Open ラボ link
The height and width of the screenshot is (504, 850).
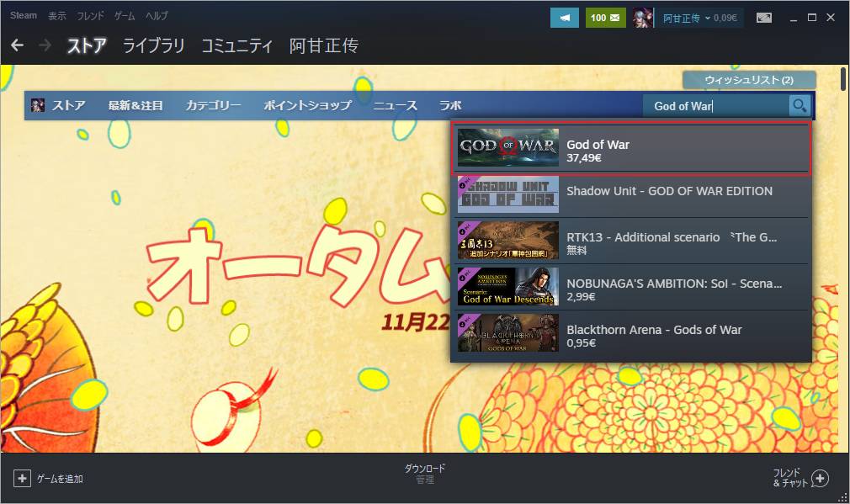pyautogui.click(x=450, y=105)
